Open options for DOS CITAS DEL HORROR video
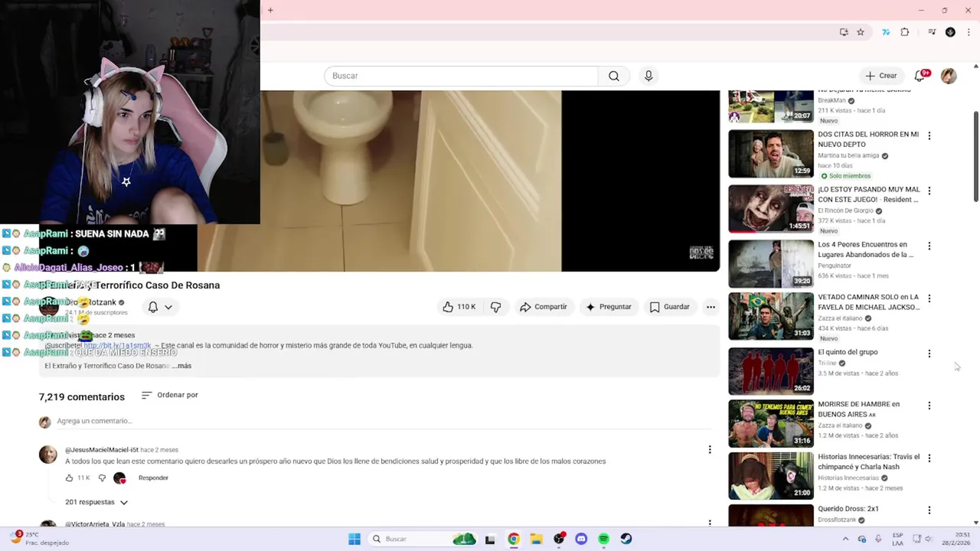980x551 pixels. pyautogui.click(x=929, y=135)
